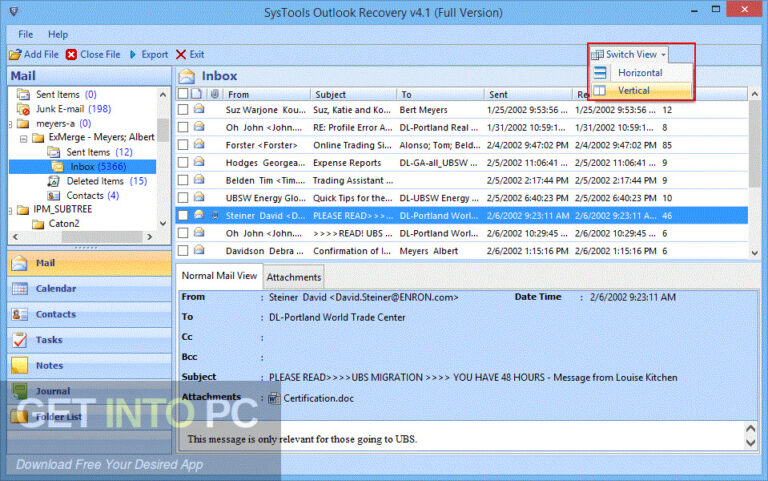Viewport: 768px width, 481px height.
Task: Check the box for Suz Warjone email
Action: pyautogui.click(x=183, y=109)
